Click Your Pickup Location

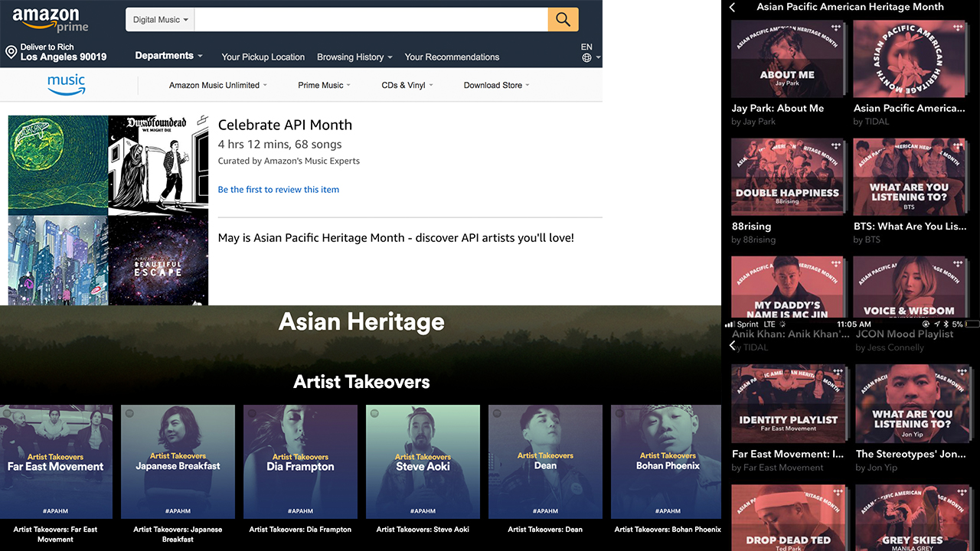click(x=263, y=57)
